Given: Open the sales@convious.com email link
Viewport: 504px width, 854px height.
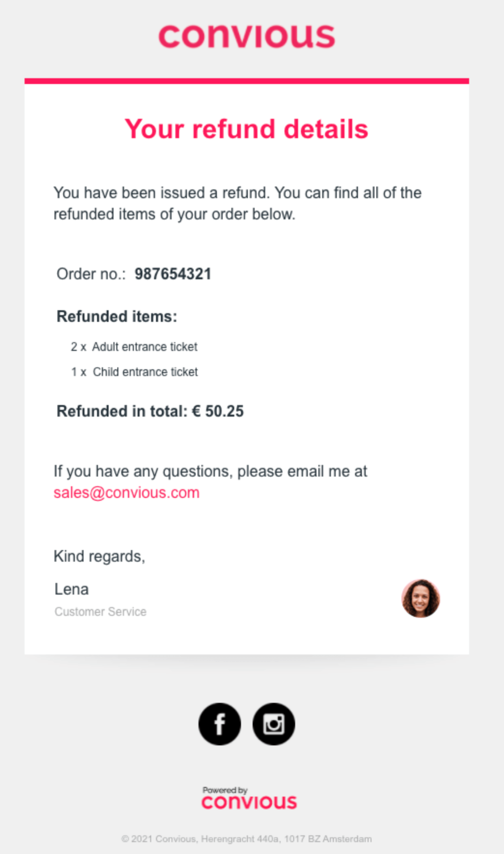Looking at the screenshot, I should [127, 493].
